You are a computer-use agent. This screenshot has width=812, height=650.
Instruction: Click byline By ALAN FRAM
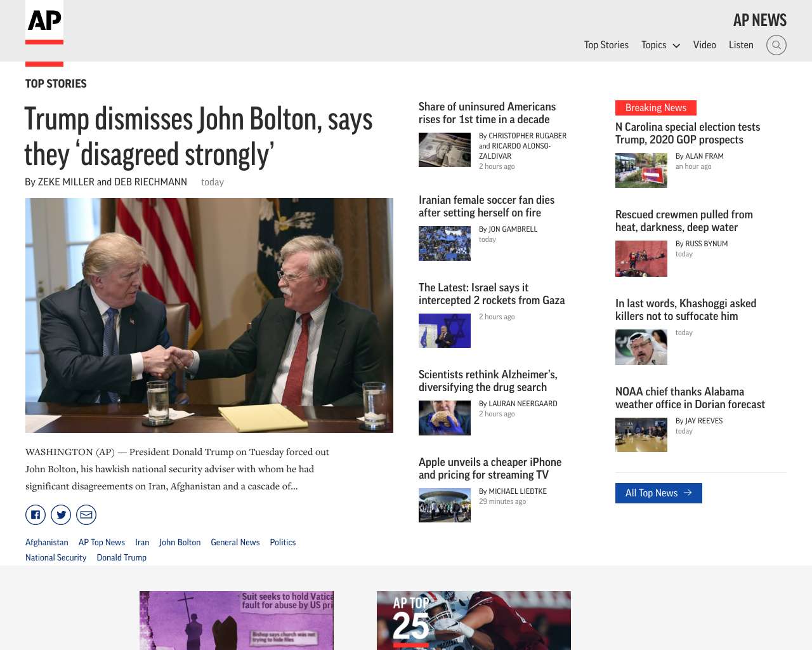click(700, 156)
